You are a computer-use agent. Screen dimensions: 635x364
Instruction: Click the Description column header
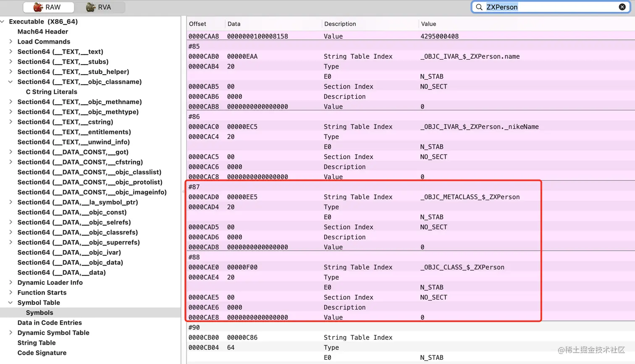(x=340, y=24)
